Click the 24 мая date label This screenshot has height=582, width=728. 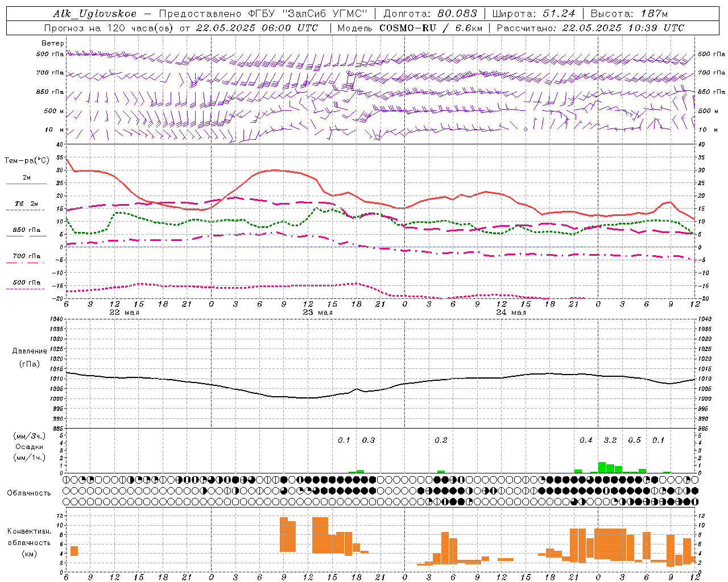pyautogui.click(x=511, y=313)
